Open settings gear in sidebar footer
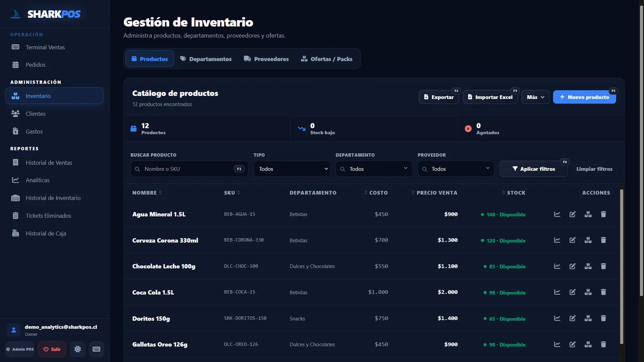This screenshot has height=362, width=644. point(78,349)
